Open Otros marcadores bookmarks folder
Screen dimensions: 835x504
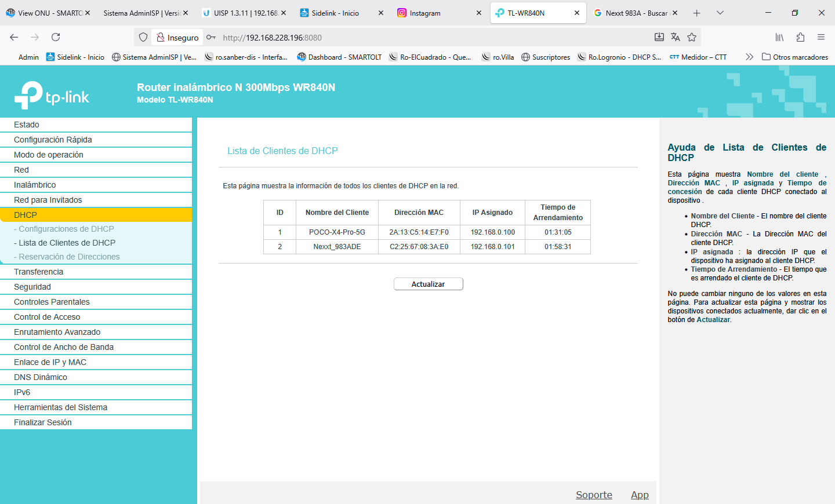794,57
